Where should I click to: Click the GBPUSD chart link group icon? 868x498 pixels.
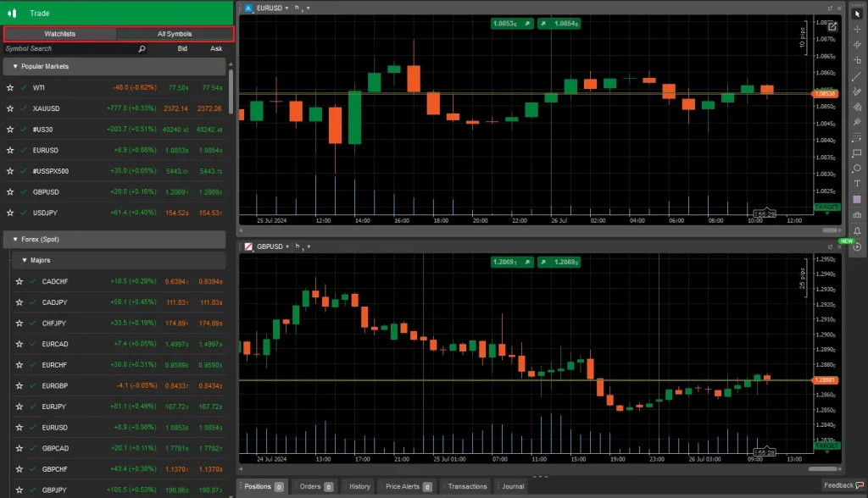[248, 246]
